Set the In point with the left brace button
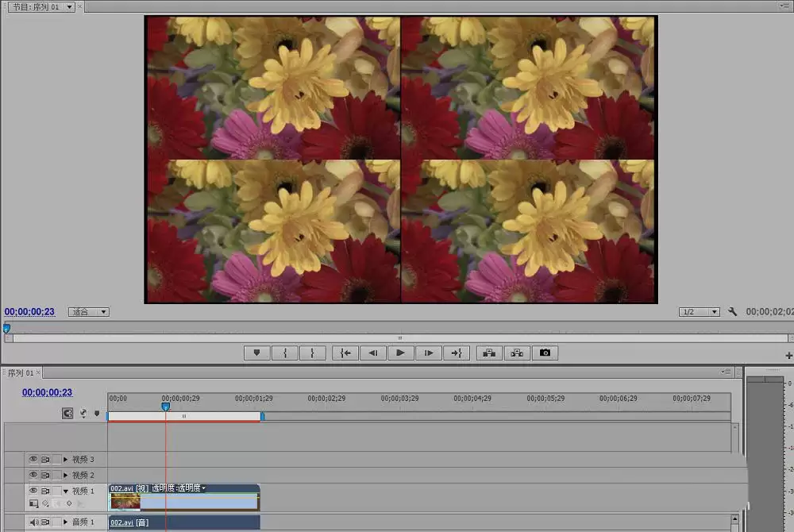Viewport: 794px width, 532px height. click(285, 353)
